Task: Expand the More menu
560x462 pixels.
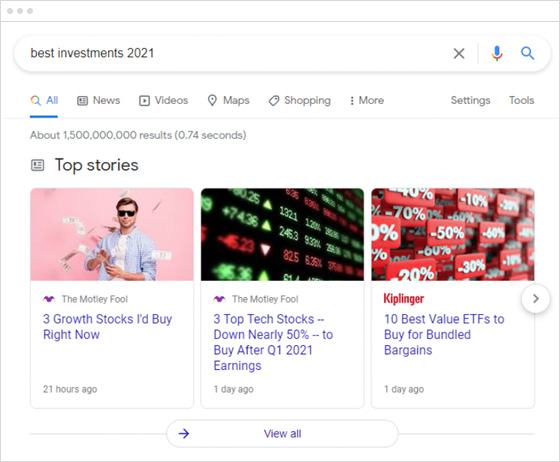Action: (367, 100)
